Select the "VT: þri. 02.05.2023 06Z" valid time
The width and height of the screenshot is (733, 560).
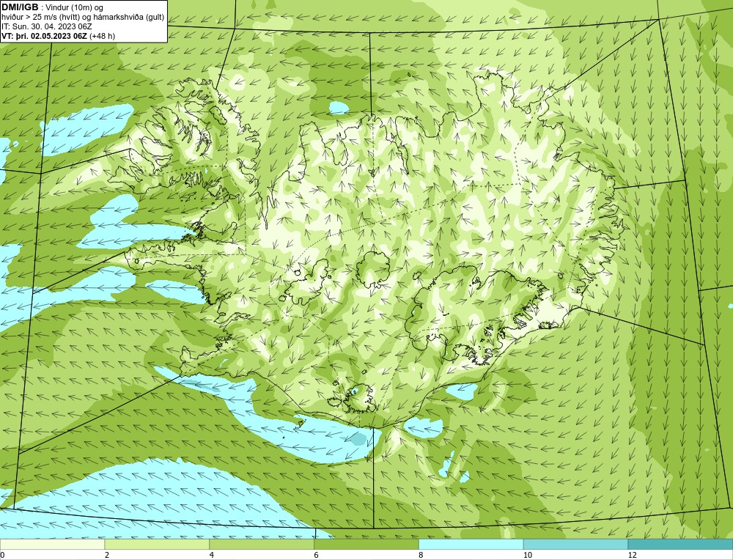pyautogui.click(x=45, y=36)
